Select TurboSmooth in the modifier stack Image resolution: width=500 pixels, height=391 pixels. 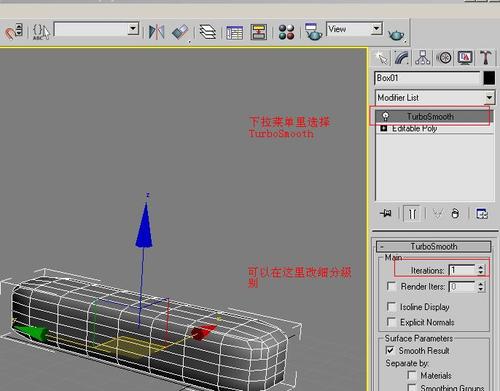[430, 116]
